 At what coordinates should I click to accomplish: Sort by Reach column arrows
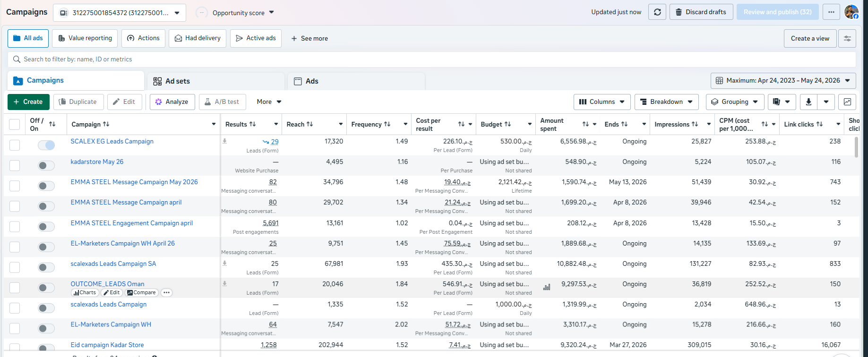(x=310, y=124)
